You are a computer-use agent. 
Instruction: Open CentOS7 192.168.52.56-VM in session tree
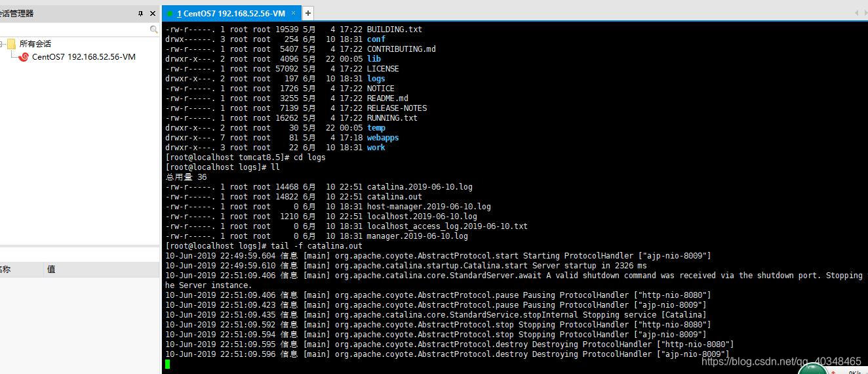pyautogui.click(x=84, y=57)
